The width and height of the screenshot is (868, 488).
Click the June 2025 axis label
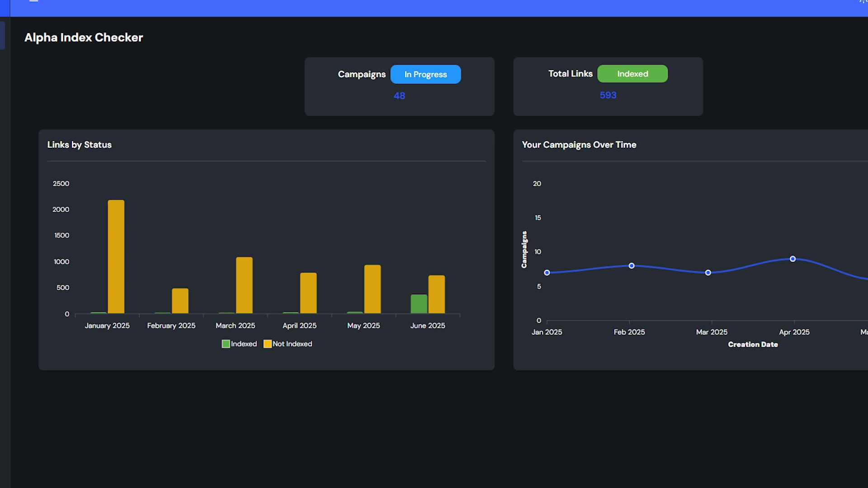[428, 325]
